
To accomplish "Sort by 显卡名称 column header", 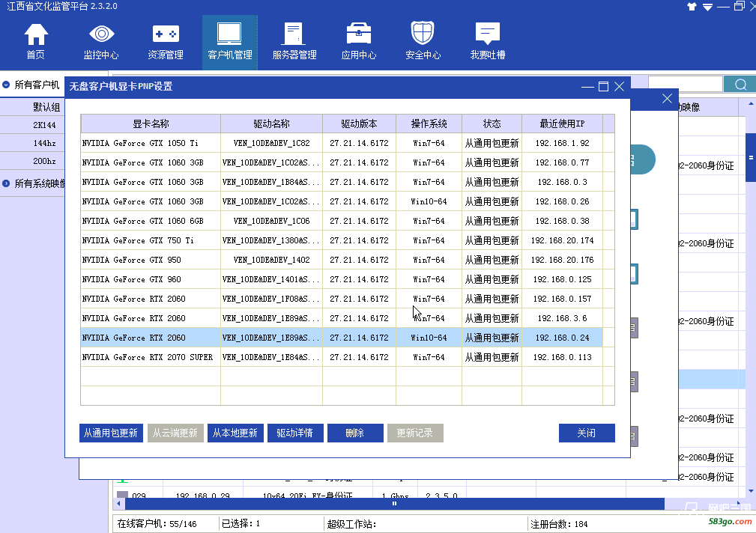I will [151, 124].
